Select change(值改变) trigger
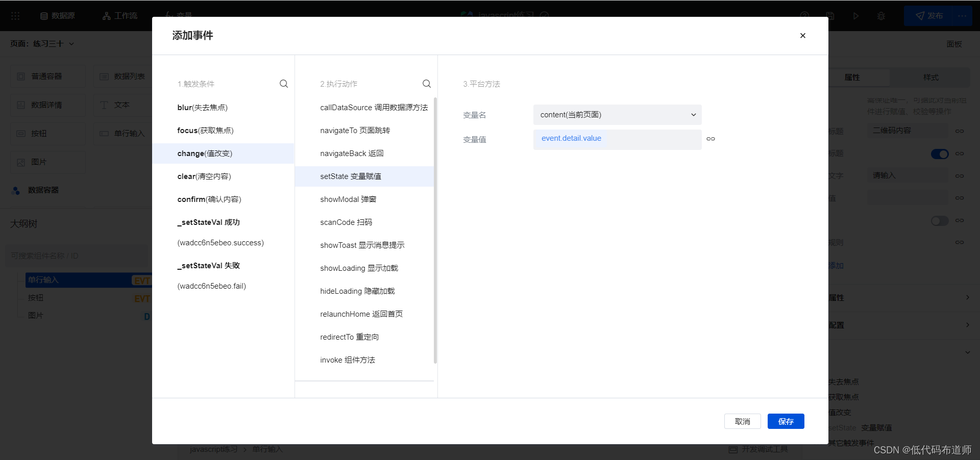The height and width of the screenshot is (460, 980). (x=223, y=154)
